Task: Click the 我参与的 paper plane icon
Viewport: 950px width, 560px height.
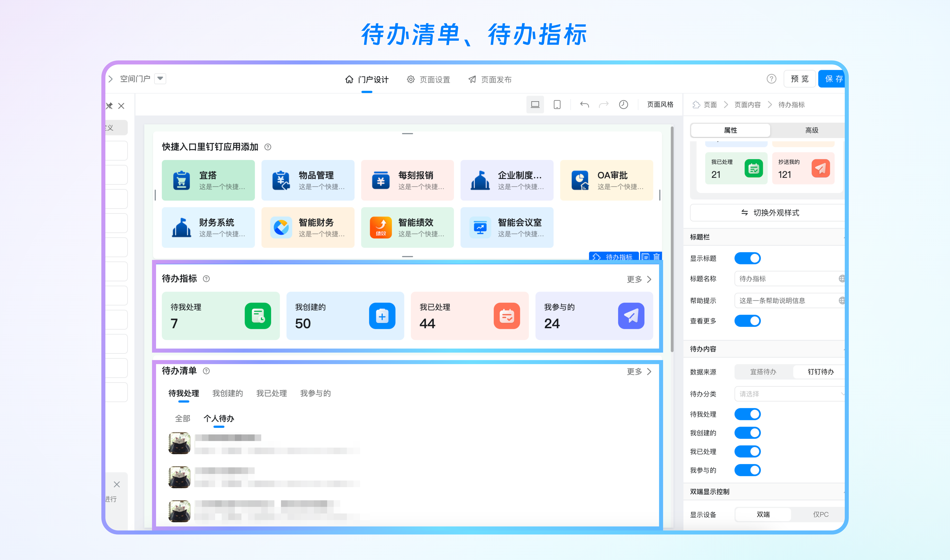Action: coord(631,316)
